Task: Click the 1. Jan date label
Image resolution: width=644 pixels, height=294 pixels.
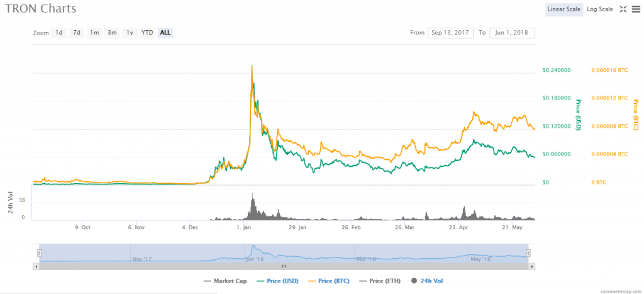Action: point(245,227)
